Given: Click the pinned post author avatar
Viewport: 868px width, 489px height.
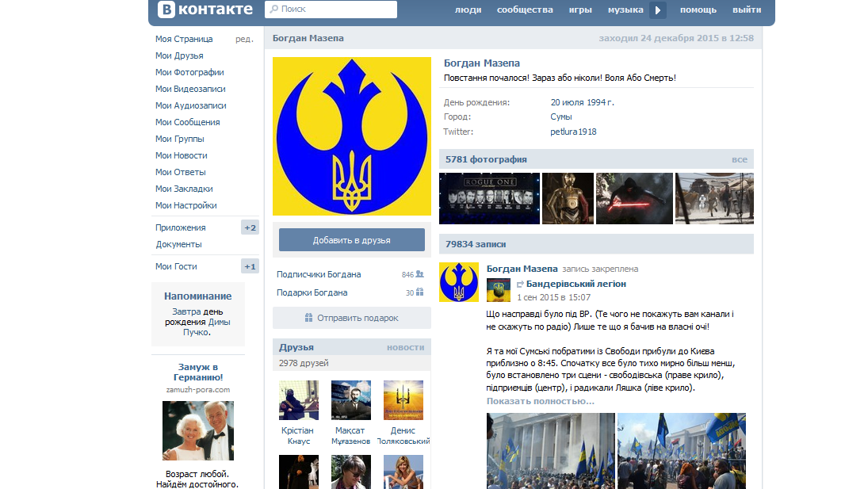Looking at the screenshot, I should point(459,282).
